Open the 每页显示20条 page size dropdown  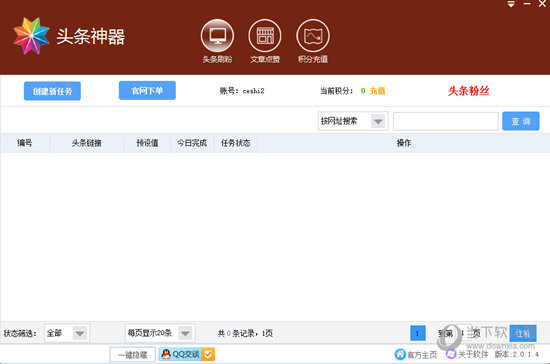[185, 333]
